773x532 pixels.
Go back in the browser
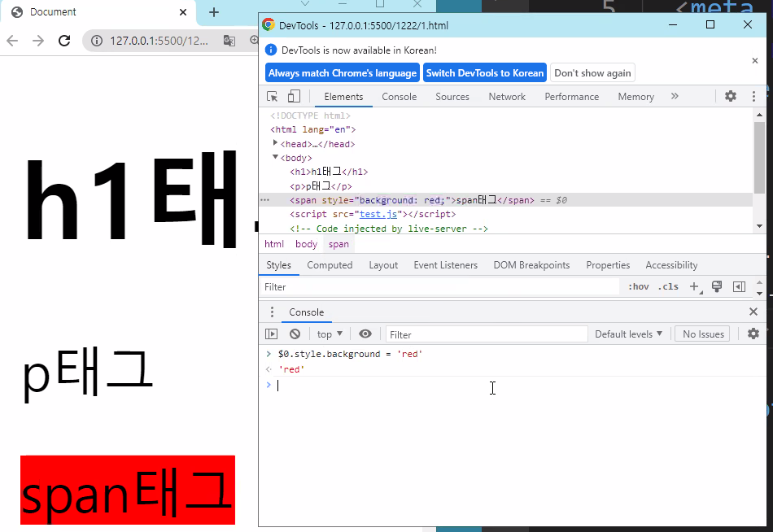coord(13,41)
